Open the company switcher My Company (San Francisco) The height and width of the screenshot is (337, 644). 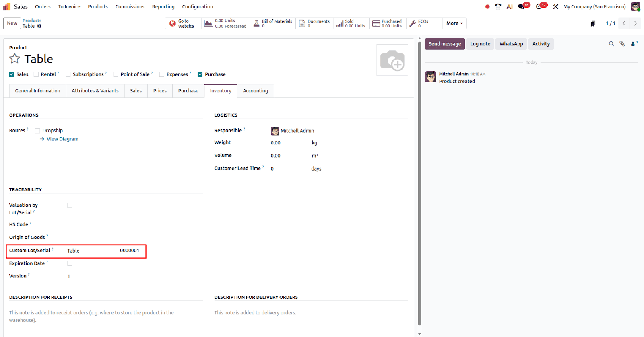click(594, 7)
